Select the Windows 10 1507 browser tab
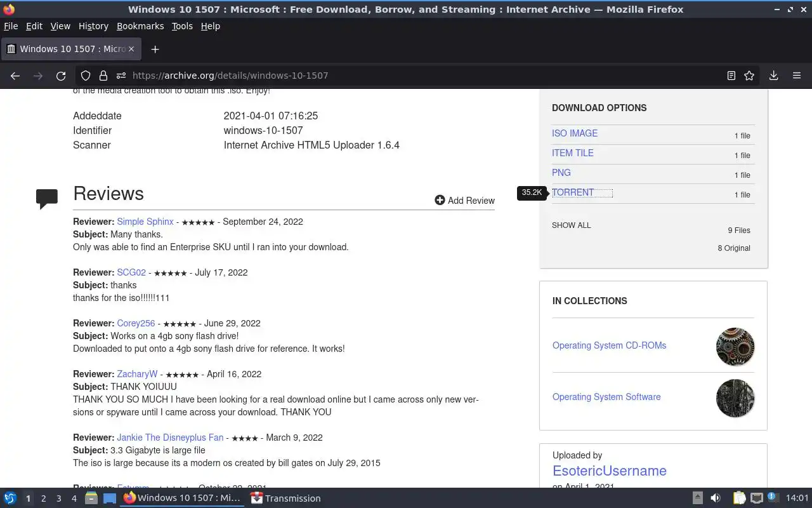The image size is (812, 508). tap(70, 49)
